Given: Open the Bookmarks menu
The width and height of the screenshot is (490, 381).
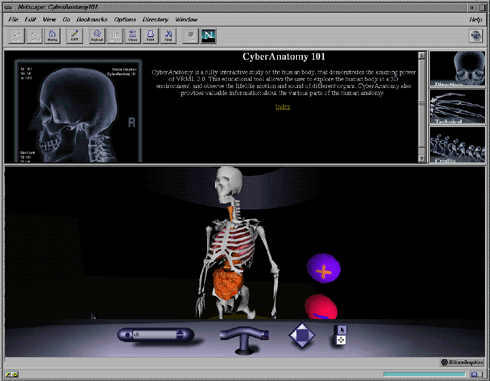Looking at the screenshot, I should [92, 19].
